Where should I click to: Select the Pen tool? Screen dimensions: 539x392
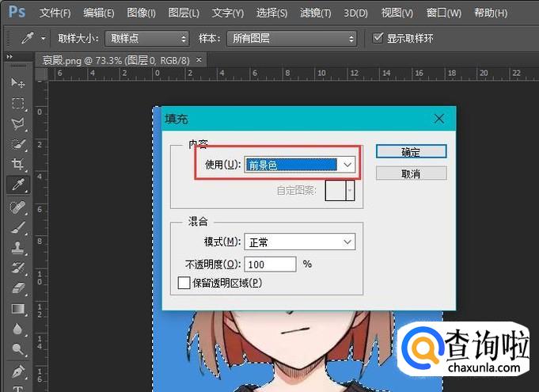[x=17, y=371]
